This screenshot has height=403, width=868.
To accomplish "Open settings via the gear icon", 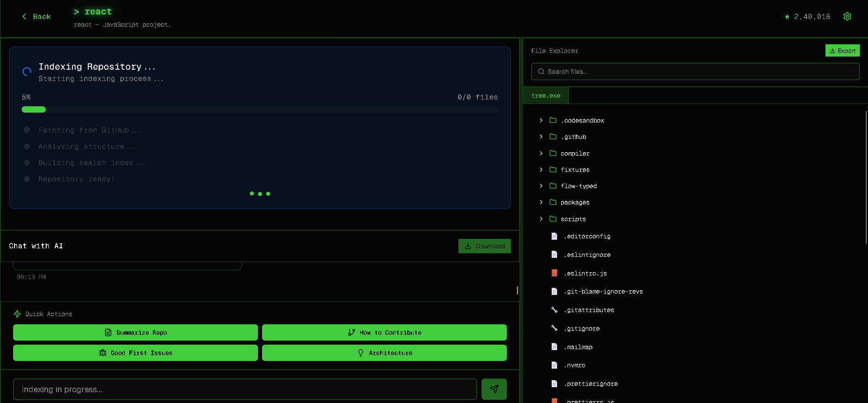I will pos(847,16).
